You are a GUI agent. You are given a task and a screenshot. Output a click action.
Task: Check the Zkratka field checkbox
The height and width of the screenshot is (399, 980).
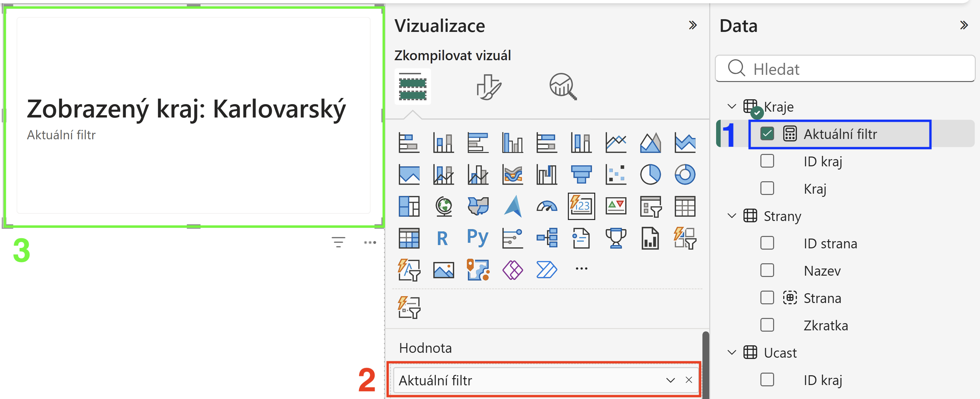click(x=767, y=325)
